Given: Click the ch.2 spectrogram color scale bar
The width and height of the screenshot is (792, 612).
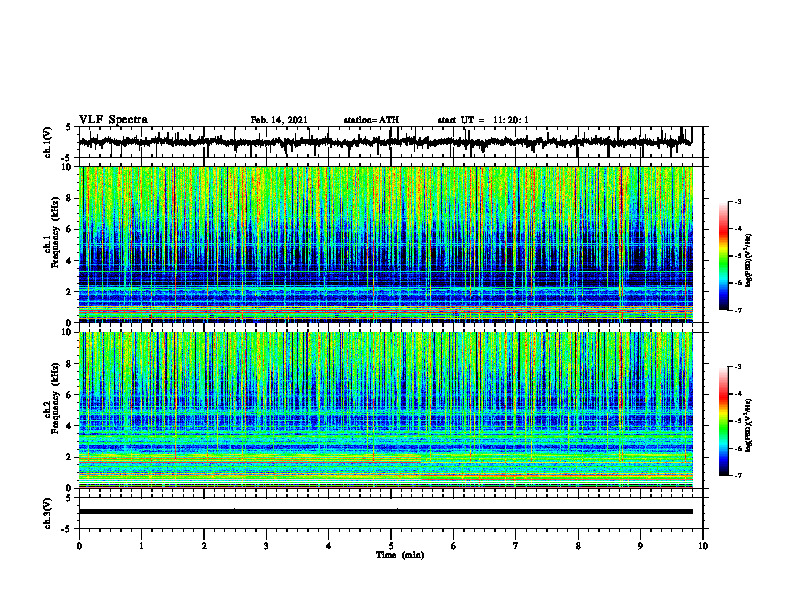Looking at the screenshot, I should 724,421.
